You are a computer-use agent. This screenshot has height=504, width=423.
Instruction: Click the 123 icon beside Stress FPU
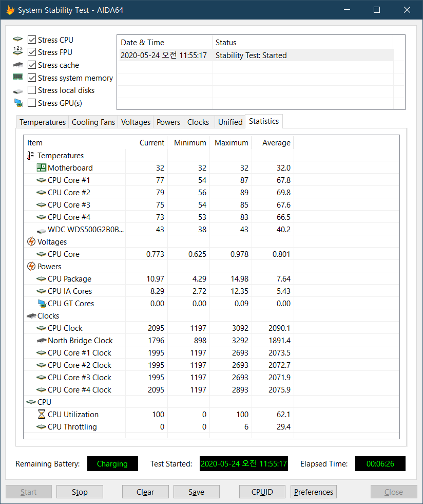coord(17,50)
